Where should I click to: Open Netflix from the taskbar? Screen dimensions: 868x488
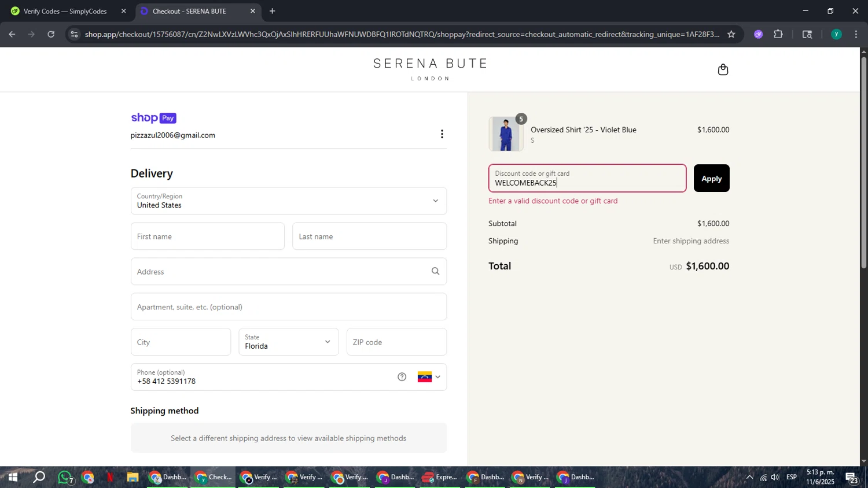110,478
